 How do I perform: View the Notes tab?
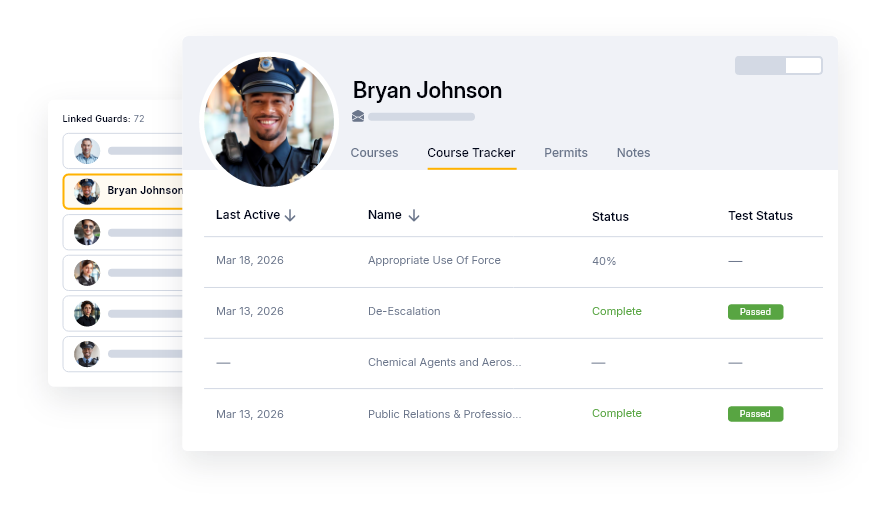[633, 153]
